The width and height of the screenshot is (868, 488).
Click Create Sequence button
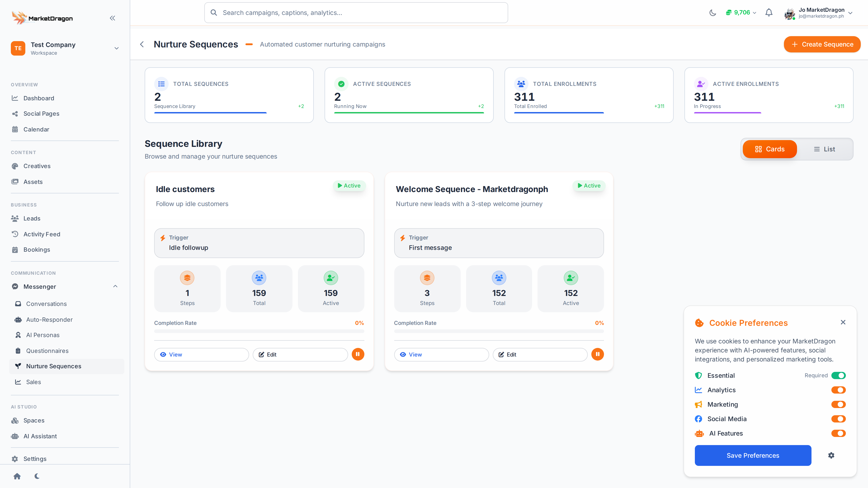point(822,45)
